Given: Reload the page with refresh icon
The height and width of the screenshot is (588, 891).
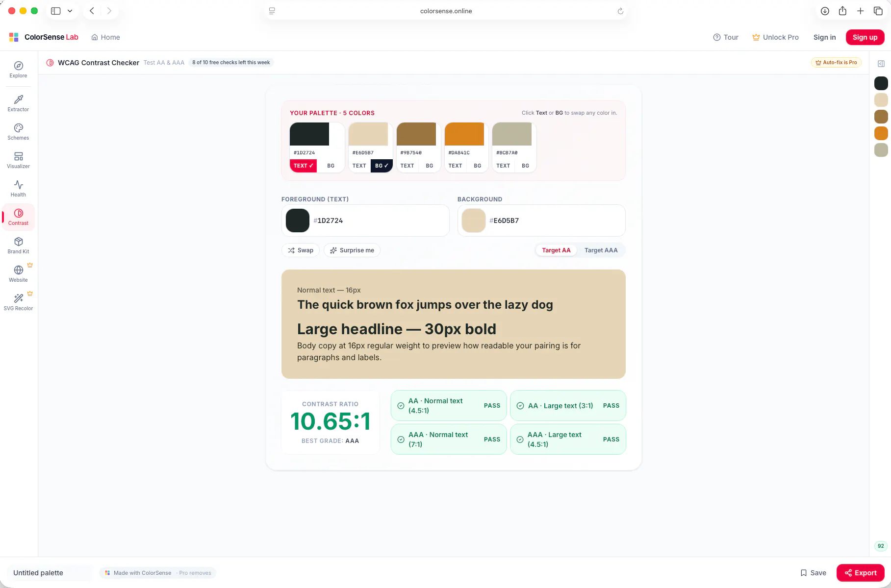Looking at the screenshot, I should [620, 11].
